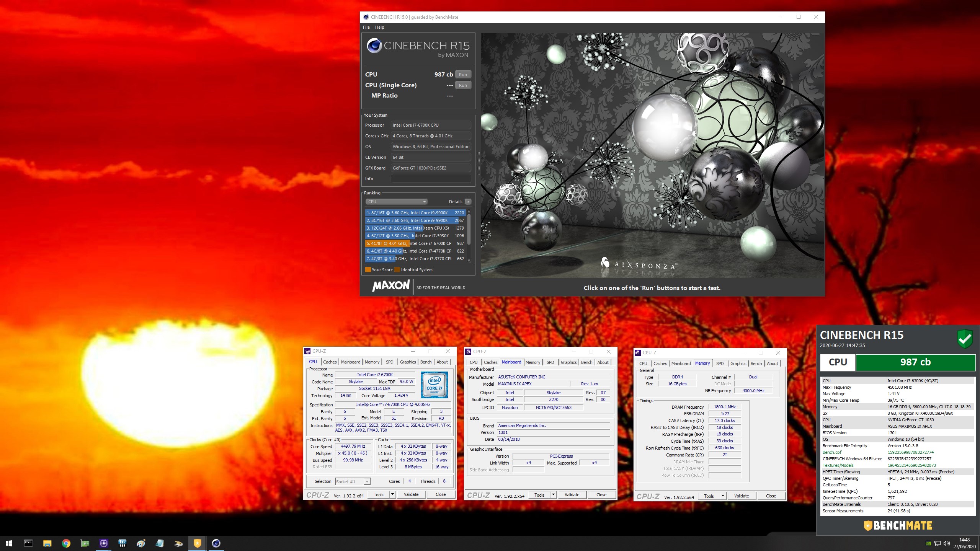Click the Info input field under Your System

pos(431,179)
